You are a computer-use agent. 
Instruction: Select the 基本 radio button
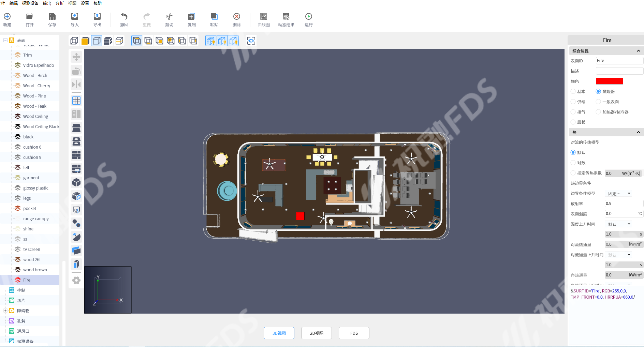pyautogui.click(x=573, y=91)
